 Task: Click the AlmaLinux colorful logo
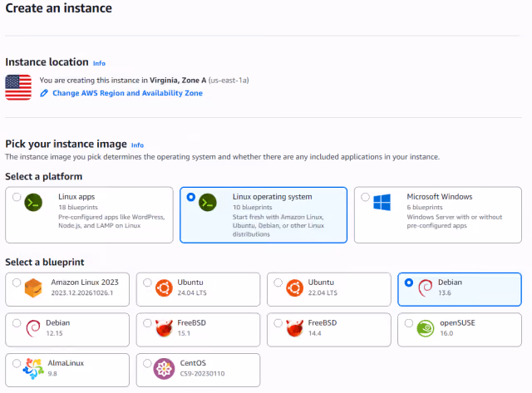33,369
